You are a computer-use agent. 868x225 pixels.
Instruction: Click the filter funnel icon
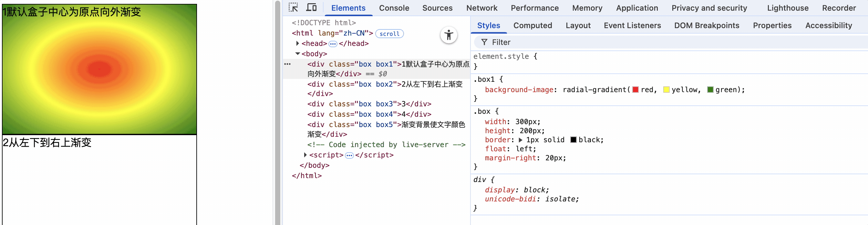point(484,42)
